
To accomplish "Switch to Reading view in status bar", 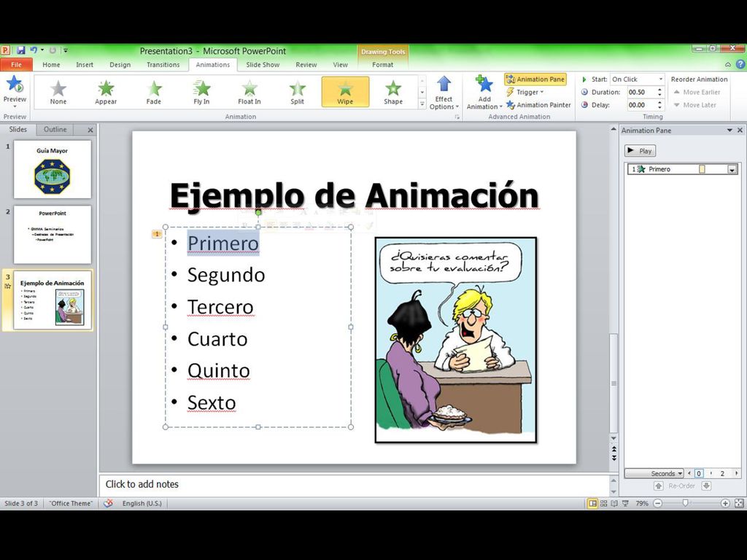I will point(614,503).
